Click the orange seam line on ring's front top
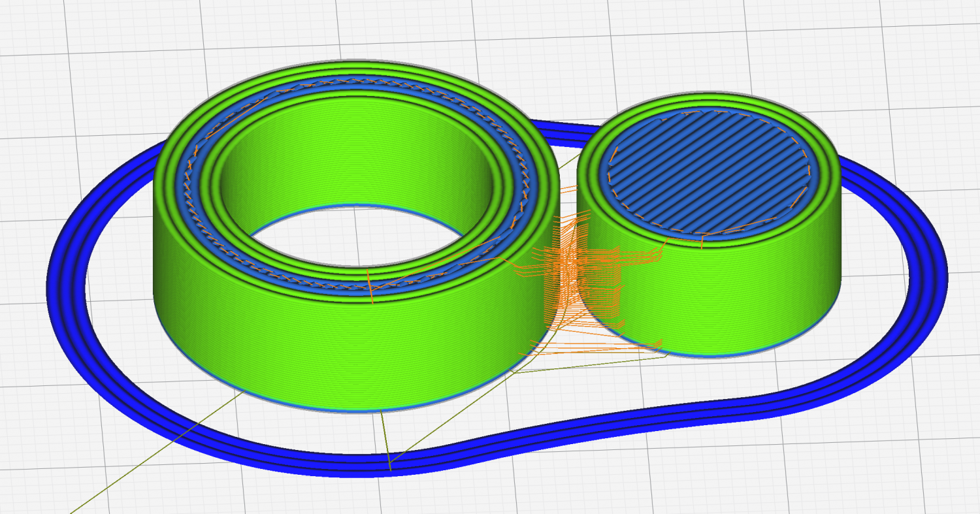 (x=370, y=286)
